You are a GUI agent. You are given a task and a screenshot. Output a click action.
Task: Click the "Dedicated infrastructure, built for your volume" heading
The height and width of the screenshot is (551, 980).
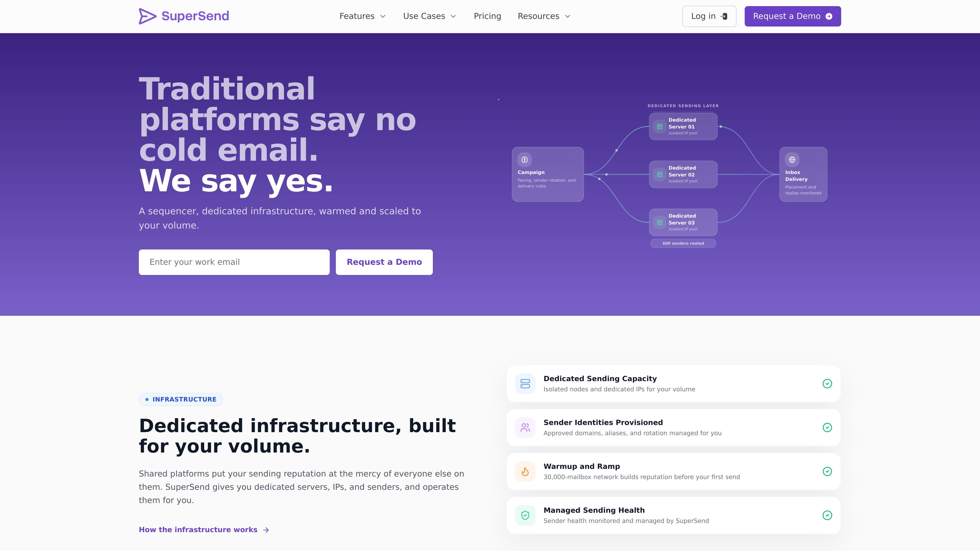click(x=297, y=436)
